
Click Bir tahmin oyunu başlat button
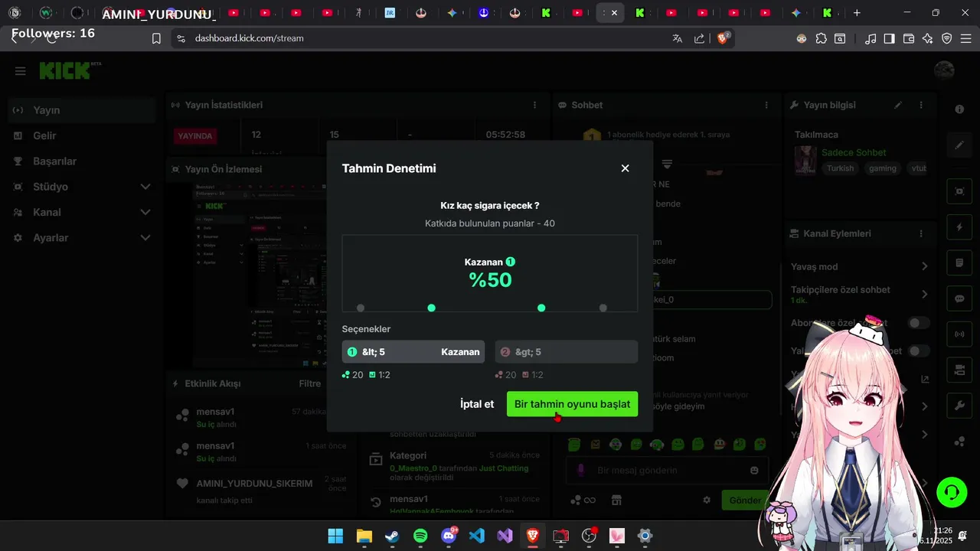(572, 404)
